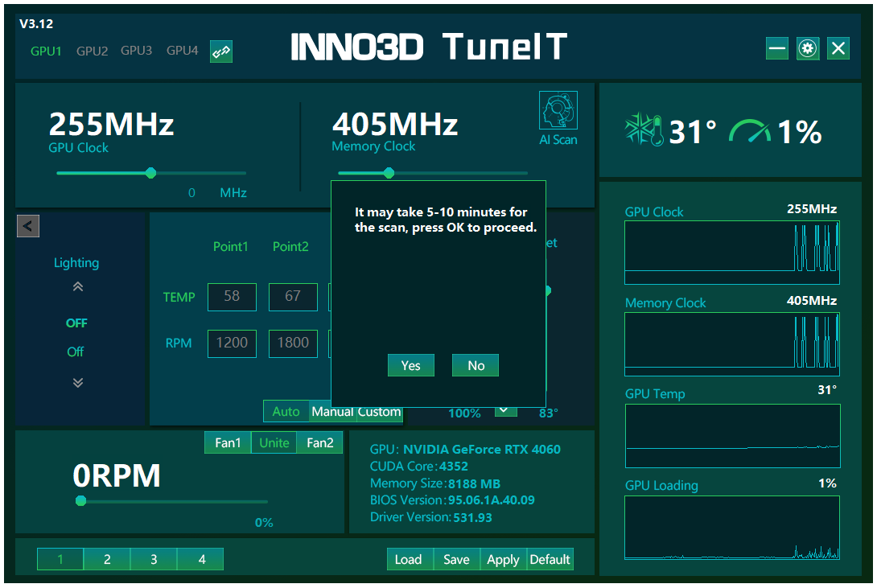This screenshot has width=877, height=588.
Task: Click the GPU Temp monitoring graph
Action: [733, 436]
